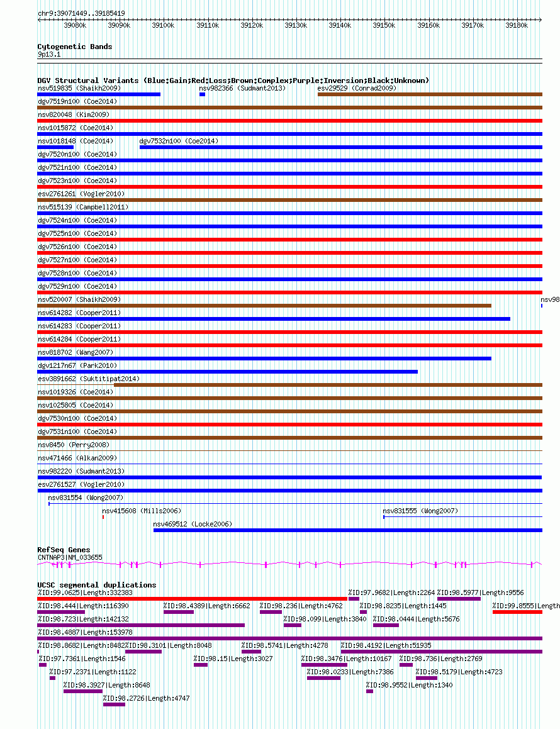Click %ID:98.4192|Length:51935 duplication
560x729 pixels.
386,646
